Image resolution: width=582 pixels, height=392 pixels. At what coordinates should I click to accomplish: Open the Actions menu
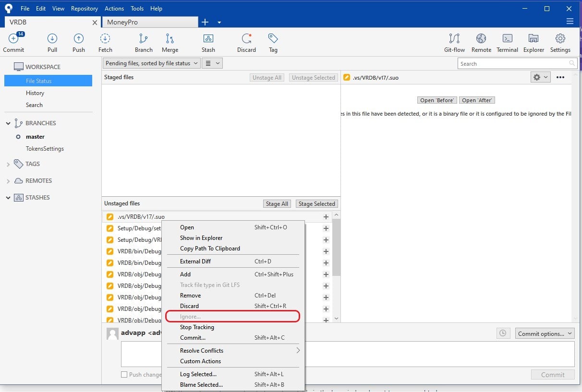coord(114,9)
